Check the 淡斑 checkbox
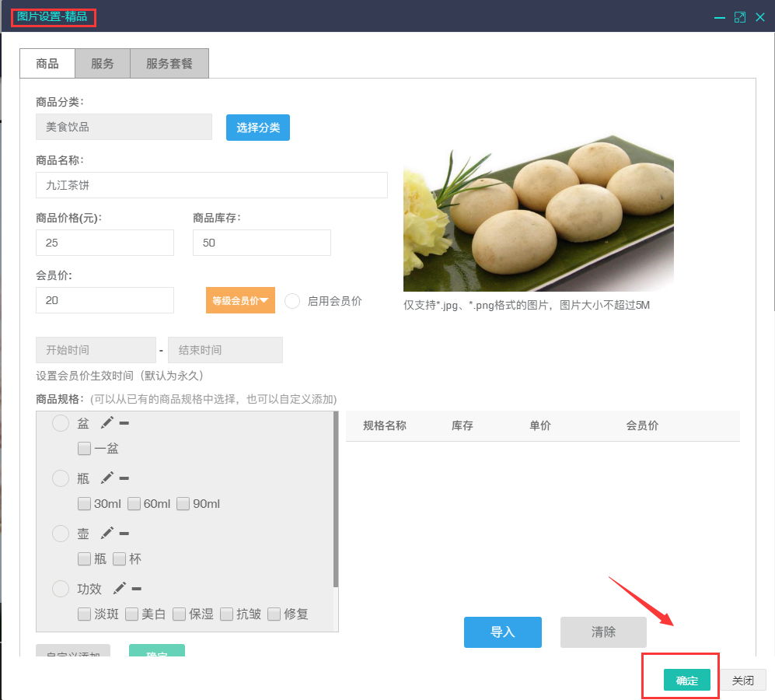 [84, 614]
